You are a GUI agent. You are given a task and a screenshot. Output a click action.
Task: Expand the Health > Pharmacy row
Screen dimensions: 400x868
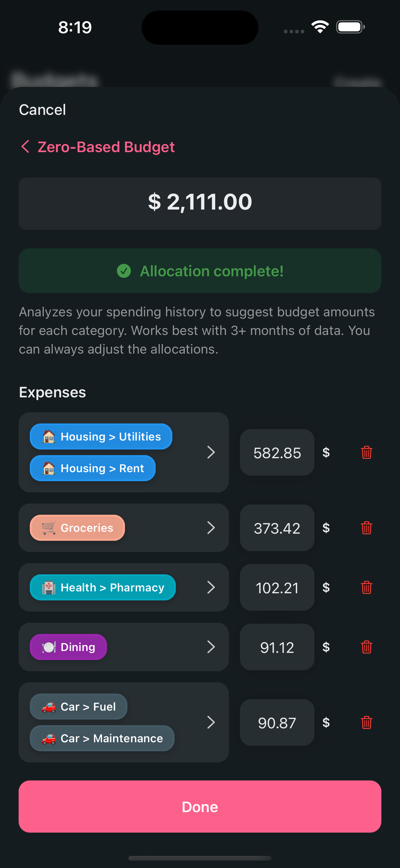(211, 587)
